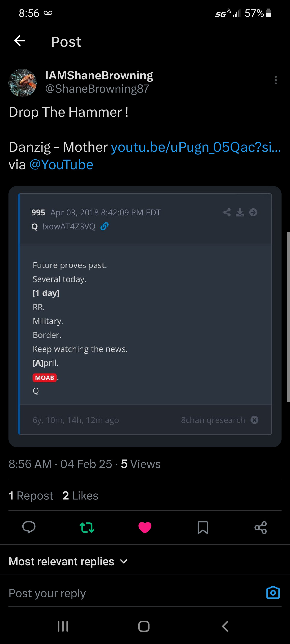Unlike the post with pink heart

(x=145, y=527)
